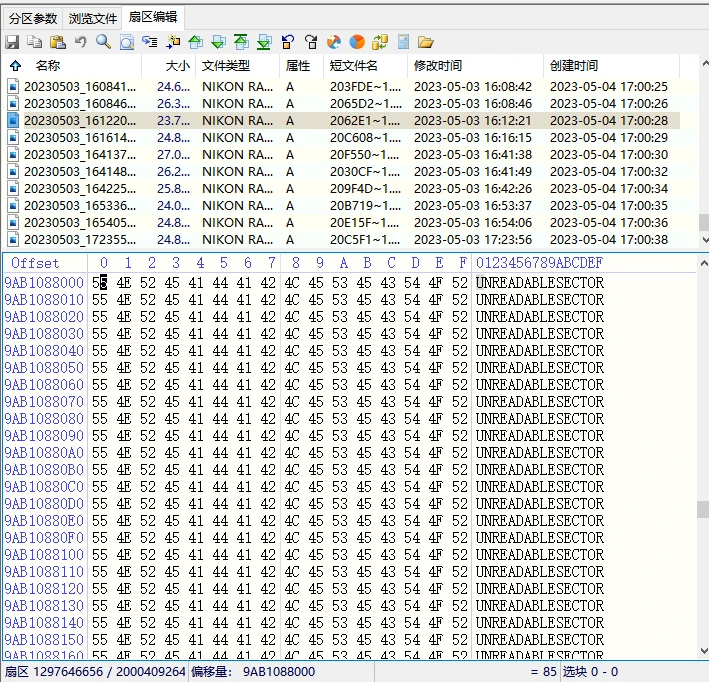Click hex editor vertical scrollbar thumb
Viewport: 709px width, 682px height.
[x=703, y=508]
